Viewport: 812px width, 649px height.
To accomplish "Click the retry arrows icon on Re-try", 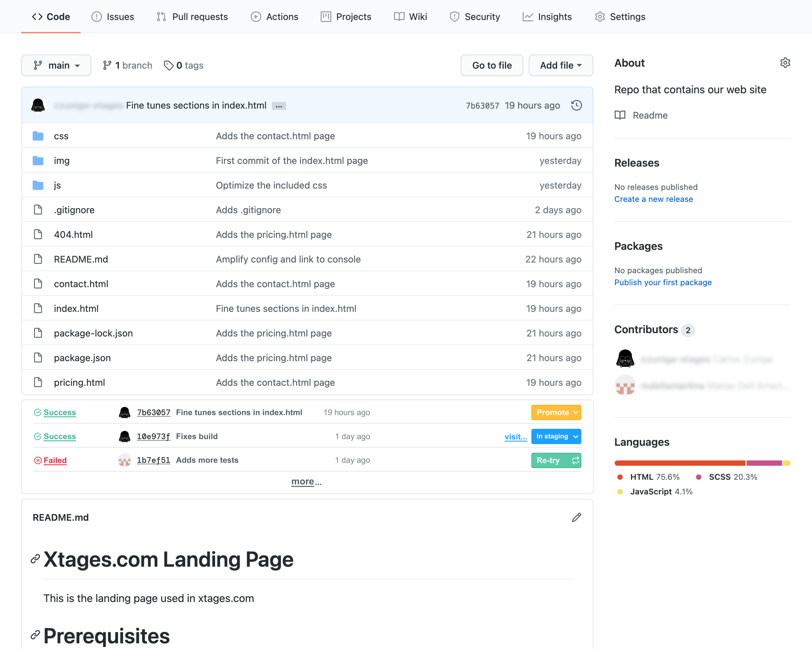I will (x=575, y=460).
